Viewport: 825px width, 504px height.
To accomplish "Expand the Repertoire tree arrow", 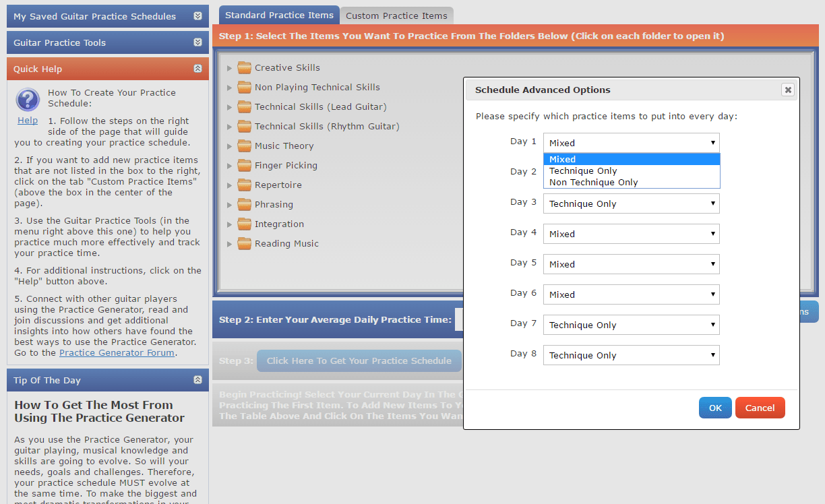I will [x=230, y=185].
